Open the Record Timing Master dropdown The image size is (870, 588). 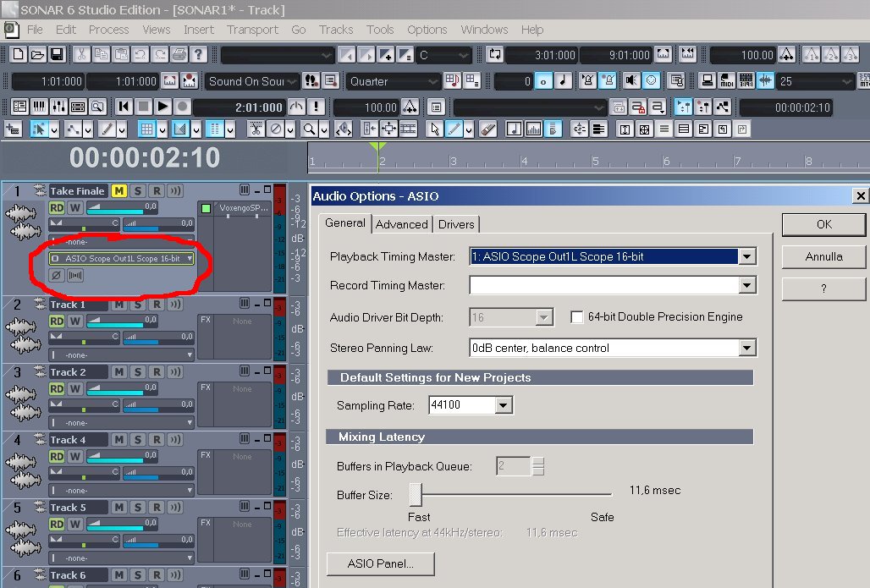tap(746, 285)
